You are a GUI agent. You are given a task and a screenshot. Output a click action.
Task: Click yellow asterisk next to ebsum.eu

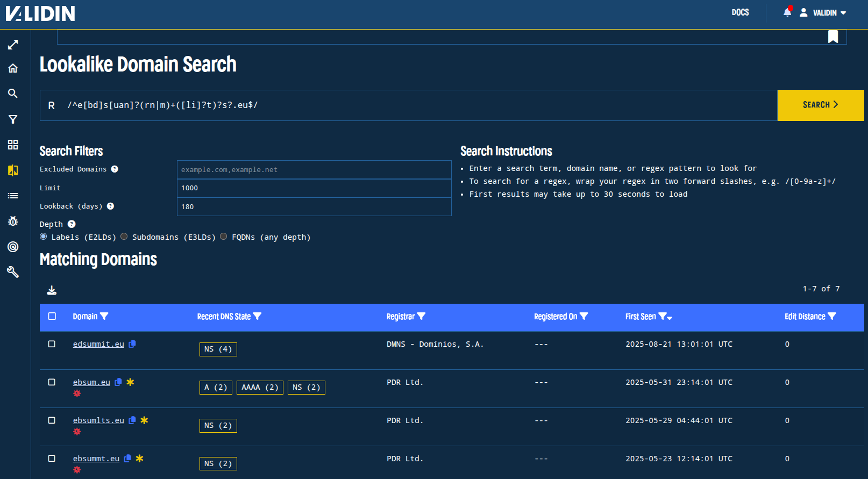tap(130, 382)
